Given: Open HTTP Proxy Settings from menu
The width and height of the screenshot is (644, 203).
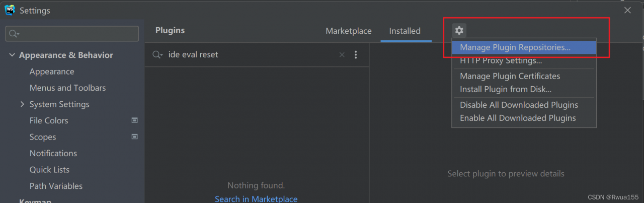Looking at the screenshot, I should 501,61.
